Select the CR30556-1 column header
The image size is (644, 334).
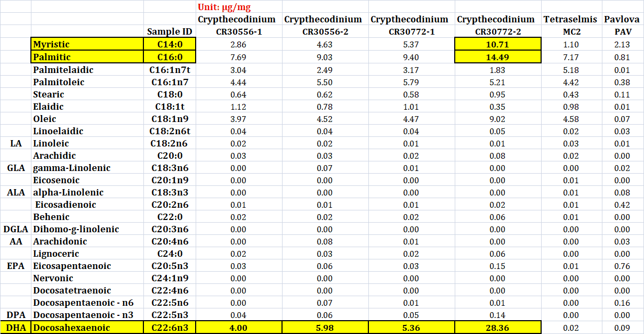[x=239, y=32]
